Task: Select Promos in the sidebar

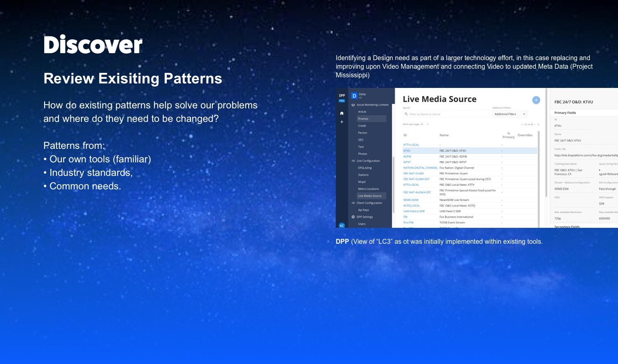Action: click(371, 119)
